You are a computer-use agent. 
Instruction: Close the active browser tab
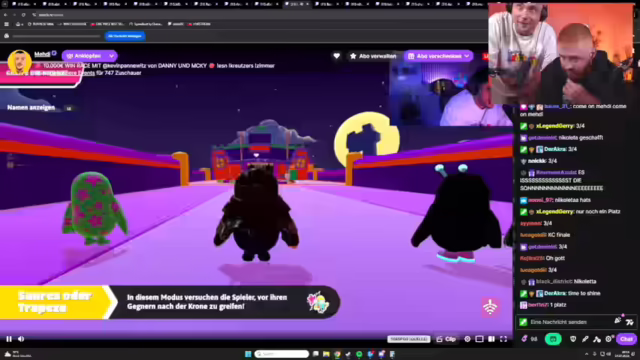point(307,4)
